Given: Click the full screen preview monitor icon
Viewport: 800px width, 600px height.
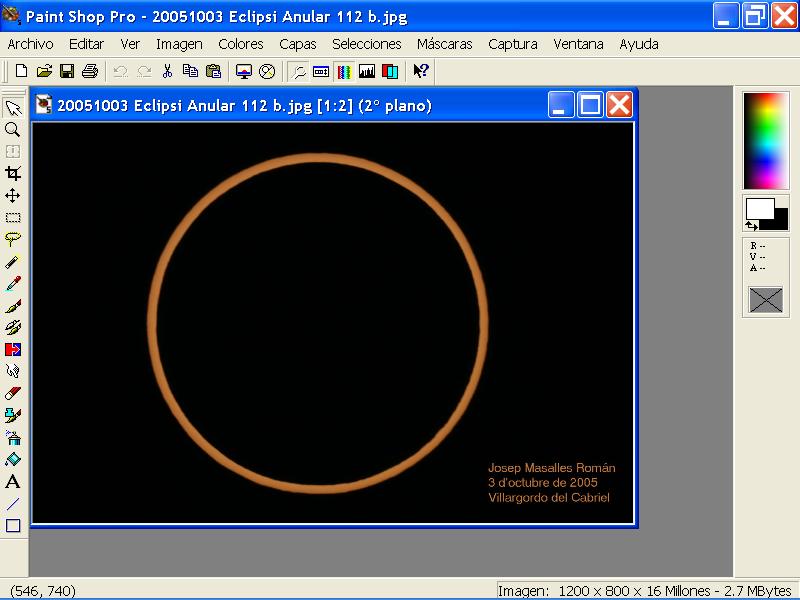Looking at the screenshot, I should click(x=244, y=71).
